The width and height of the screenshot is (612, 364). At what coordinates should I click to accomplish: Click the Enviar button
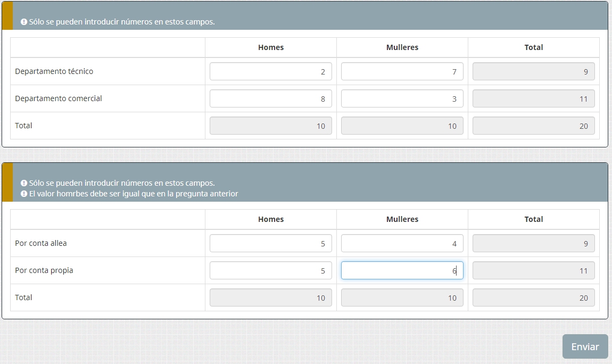pyautogui.click(x=585, y=346)
